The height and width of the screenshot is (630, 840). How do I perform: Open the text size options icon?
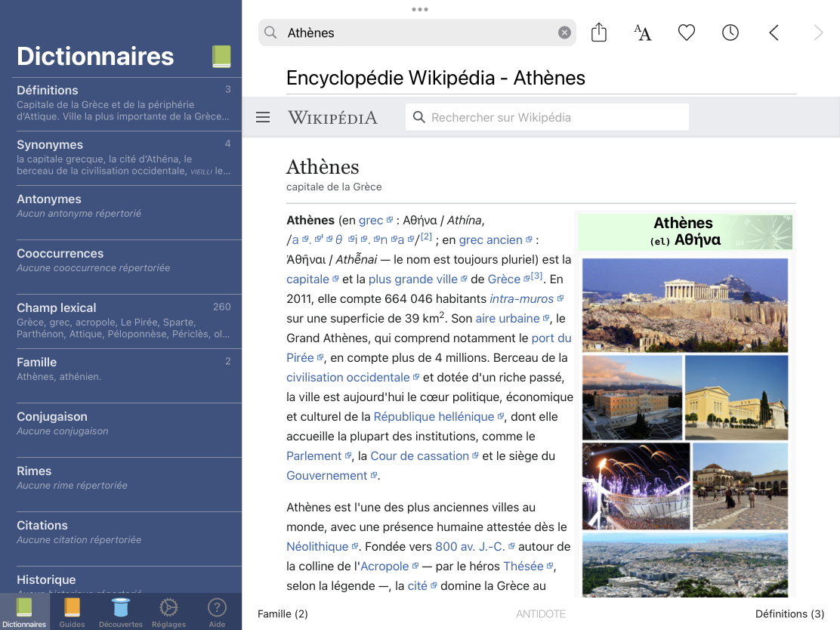[x=642, y=32]
